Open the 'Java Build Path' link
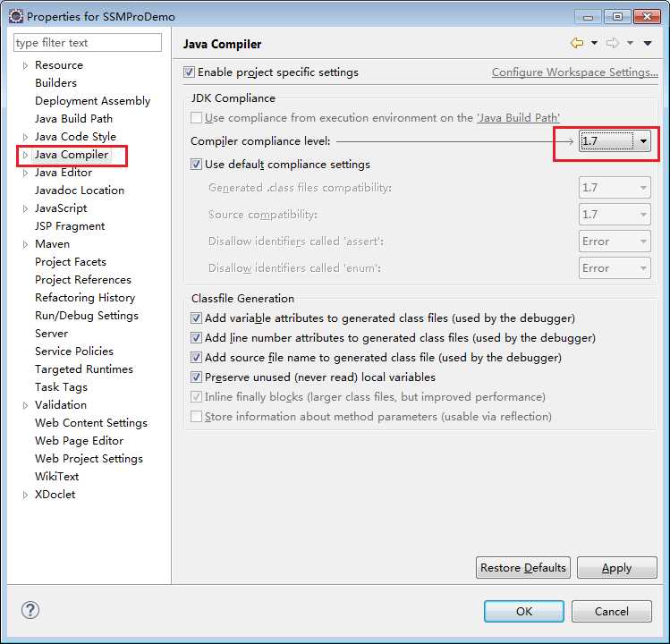Image resolution: width=670 pixels, height=644 pixels. 518,117
